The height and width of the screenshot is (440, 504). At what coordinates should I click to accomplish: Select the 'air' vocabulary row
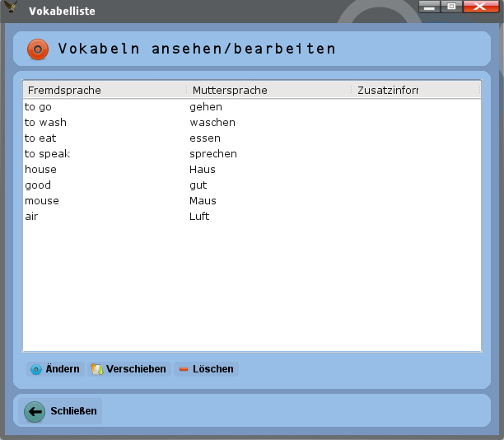click(252, 217)
